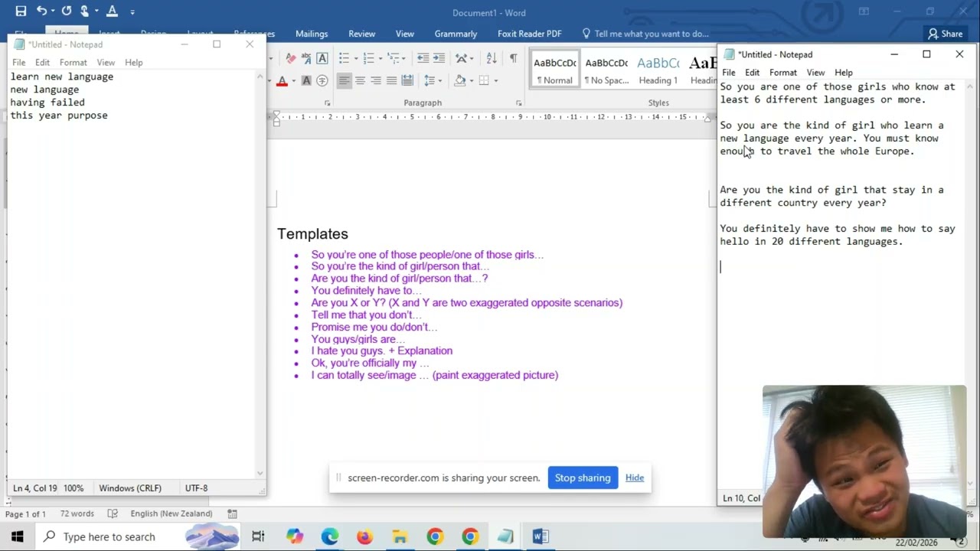The height and width of the screenshot is (551, 980).
Task: Click the Share button in Word
Action: (x=944, y=34)
